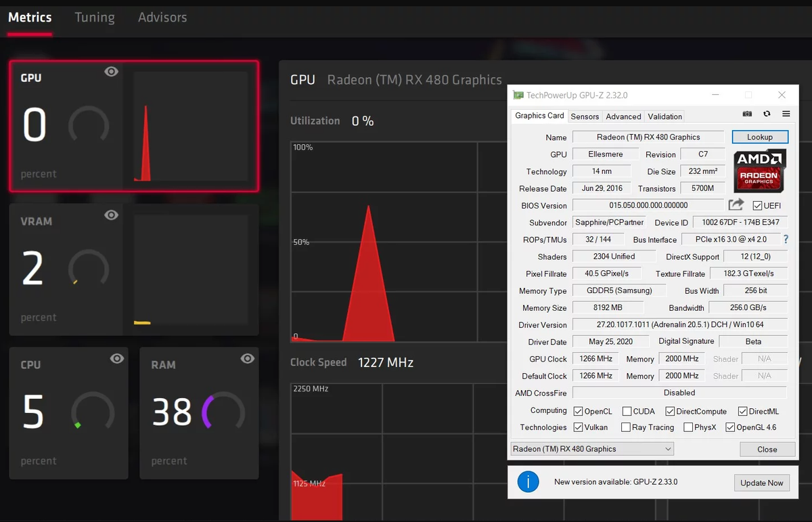This screenshot has width=812, height=522.
Task: Toggle VRAM metric visibility eye icon
Action: 112,215
